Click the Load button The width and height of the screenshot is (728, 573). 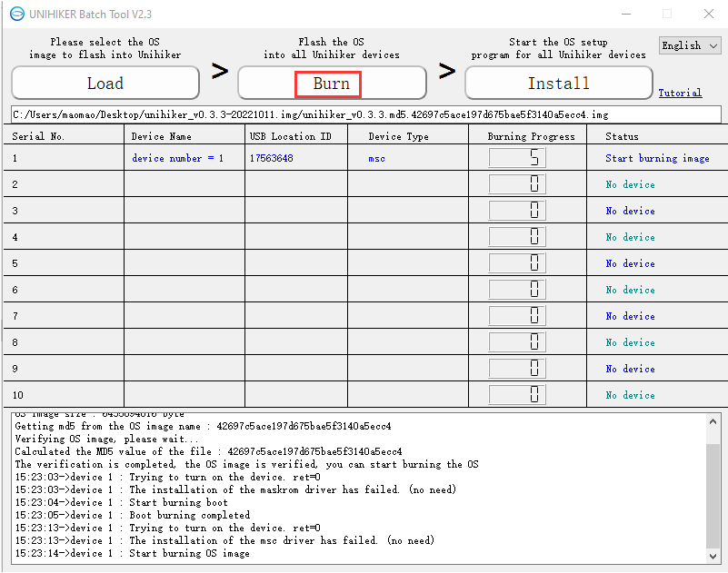105,83
